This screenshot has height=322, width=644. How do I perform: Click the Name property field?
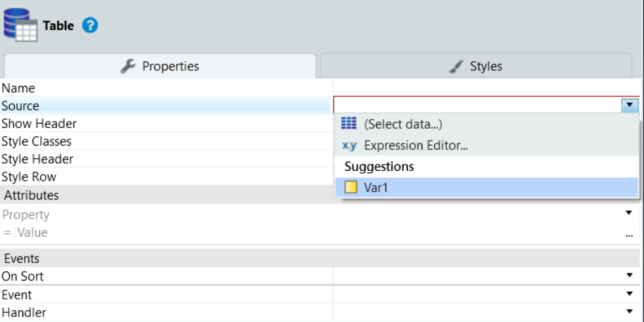point(486,88)
